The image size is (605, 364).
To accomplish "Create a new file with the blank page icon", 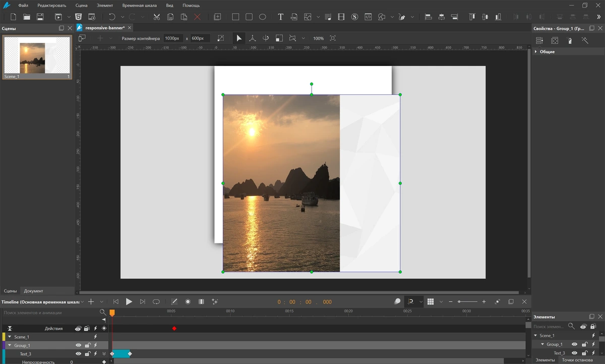I will coord(14,17).
